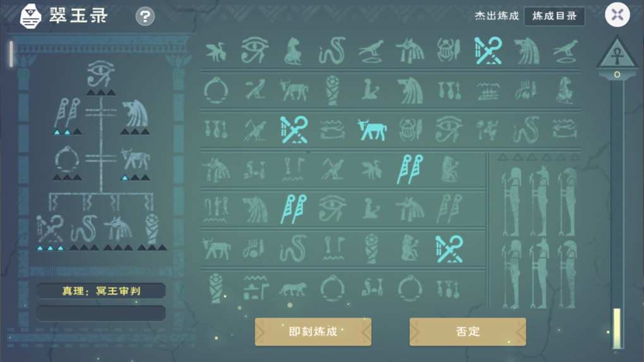Image resolution: width=644 pixels, height=362 pixels.
Task: Click the round handle on the right vertical slider
Action: tap(617, 74)
